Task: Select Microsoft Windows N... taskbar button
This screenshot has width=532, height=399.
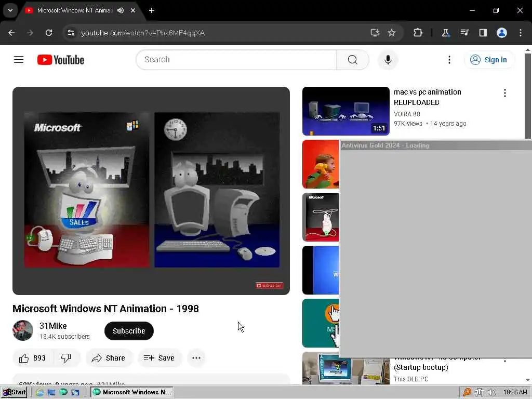Action: coord(132,392)
